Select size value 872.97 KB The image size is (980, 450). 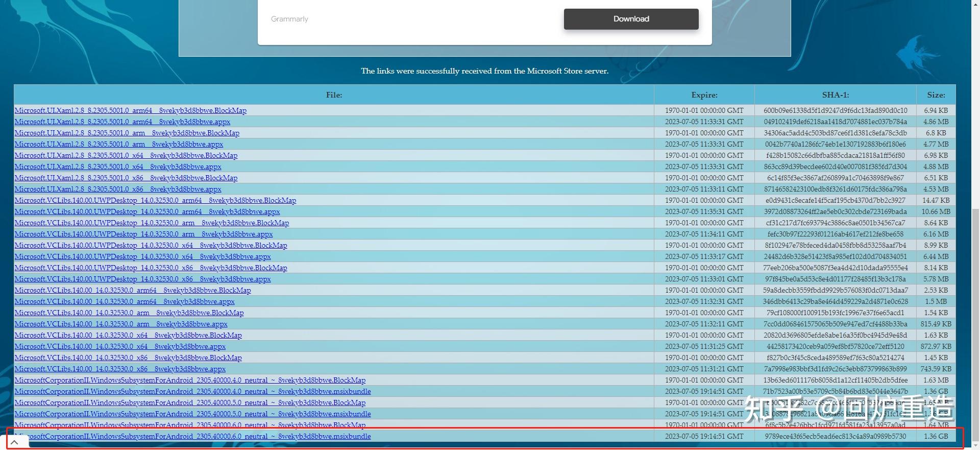(x=936, y=346)
